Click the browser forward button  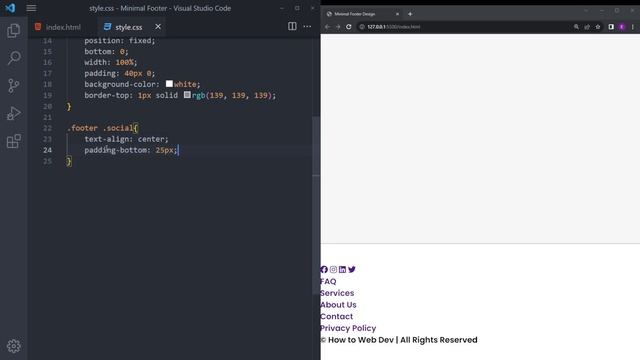(338, 27)
